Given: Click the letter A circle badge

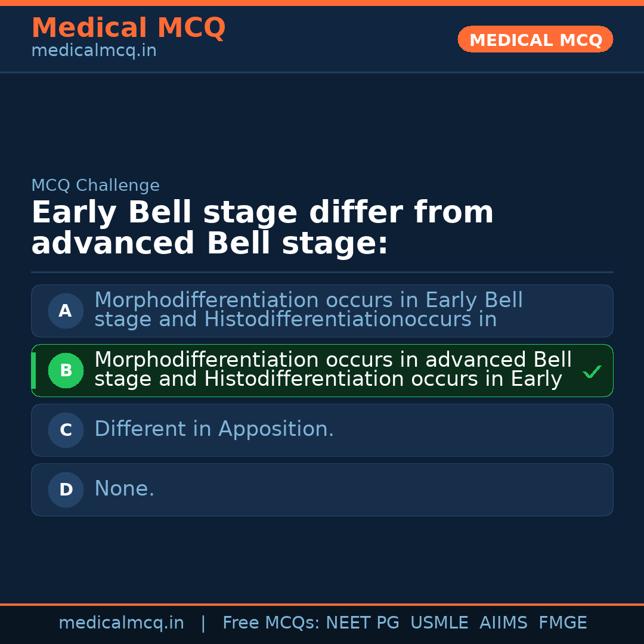Looking at the screenshot, I should tap(66, 311).
